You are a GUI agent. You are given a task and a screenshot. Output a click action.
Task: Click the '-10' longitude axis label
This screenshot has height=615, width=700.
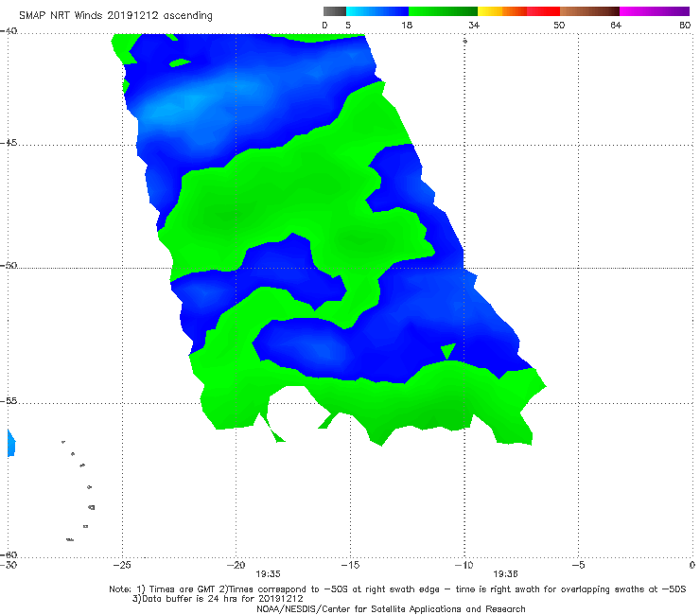click(x=464, y=565)
